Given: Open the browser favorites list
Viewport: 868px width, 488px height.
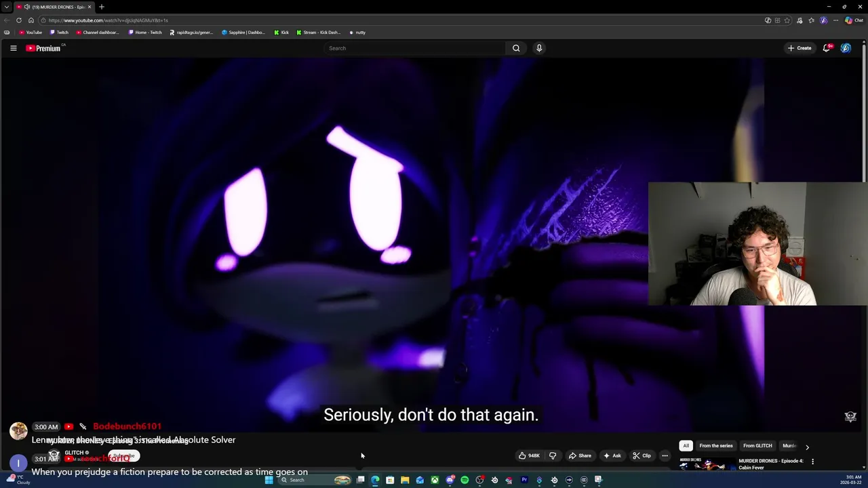Looking at the screenshot, I should (x=812, y=20).
